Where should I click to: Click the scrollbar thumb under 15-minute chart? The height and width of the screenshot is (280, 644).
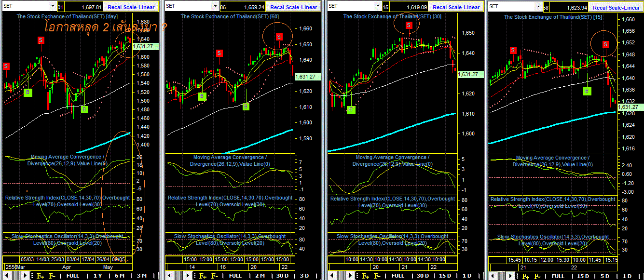502,276
